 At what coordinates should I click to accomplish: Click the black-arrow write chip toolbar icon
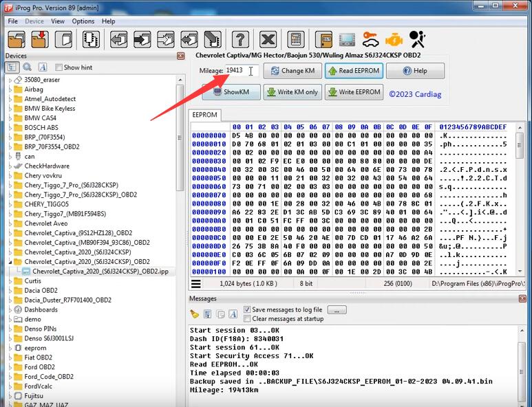pyautogui.click(x=142, y=39)
